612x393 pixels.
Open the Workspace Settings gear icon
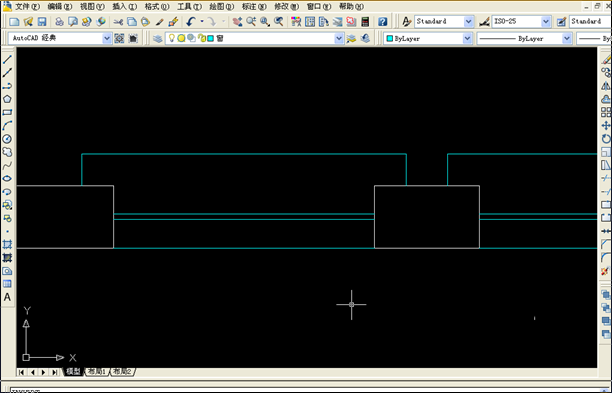click(x=119, y=38)
